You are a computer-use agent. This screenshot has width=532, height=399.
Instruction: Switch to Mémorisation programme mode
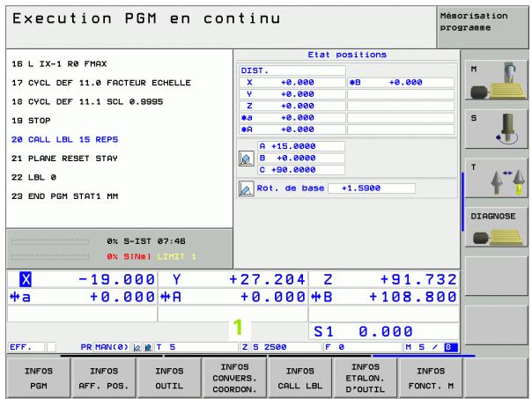(x=483, y=27)
